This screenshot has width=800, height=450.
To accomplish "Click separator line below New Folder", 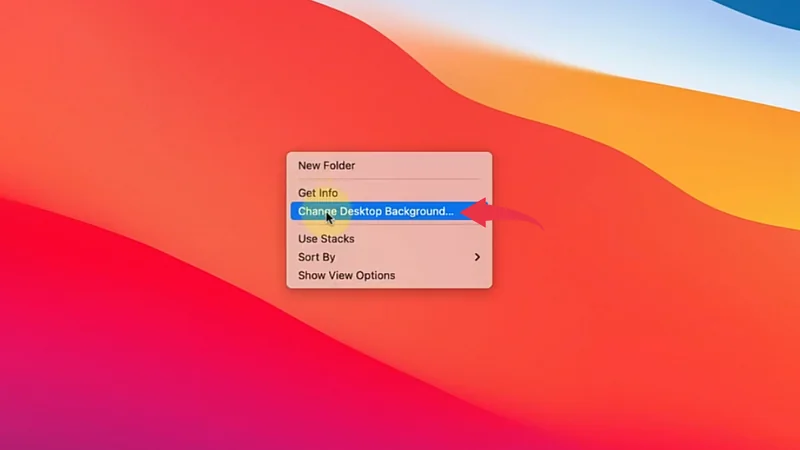I will coord(389,180).
